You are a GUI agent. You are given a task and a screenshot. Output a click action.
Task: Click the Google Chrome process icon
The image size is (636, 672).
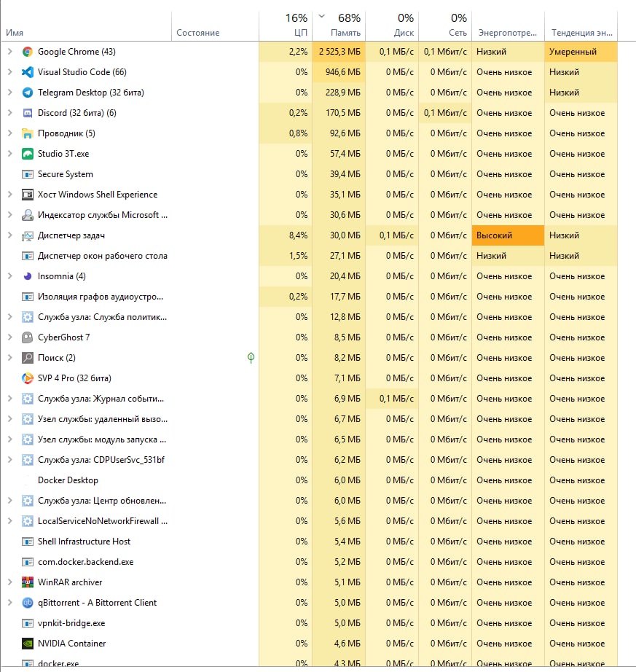[28, 52]
